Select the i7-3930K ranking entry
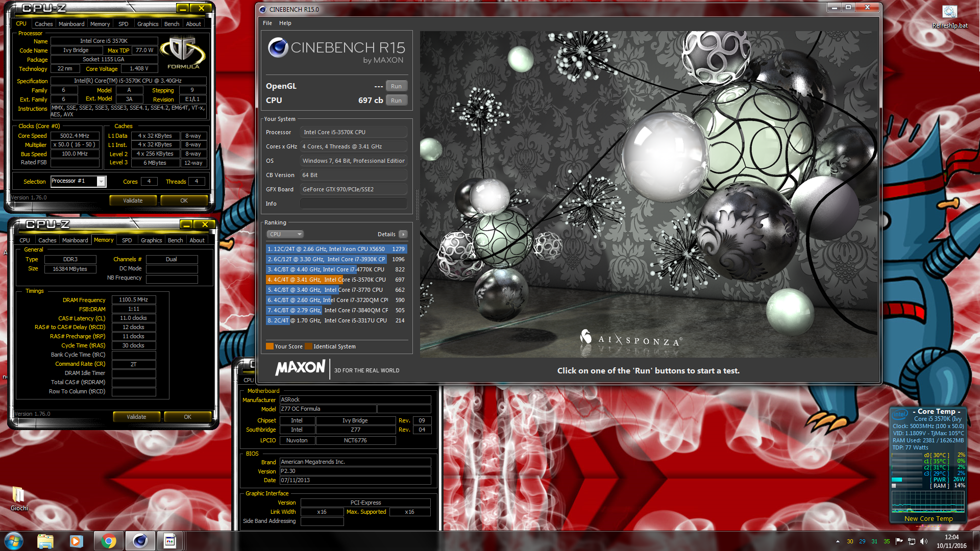This screenshot has width=980, height=551. pyautogui.click(x=336, y=259)
